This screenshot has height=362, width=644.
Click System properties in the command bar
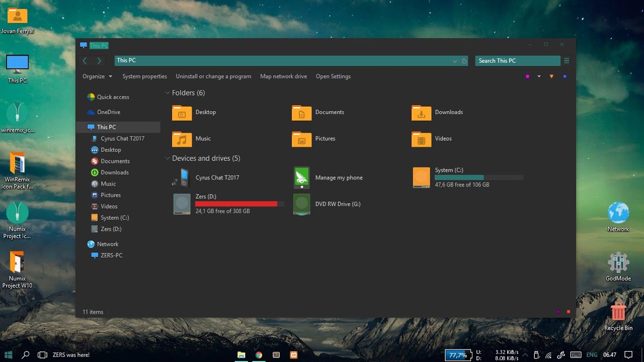144,76
